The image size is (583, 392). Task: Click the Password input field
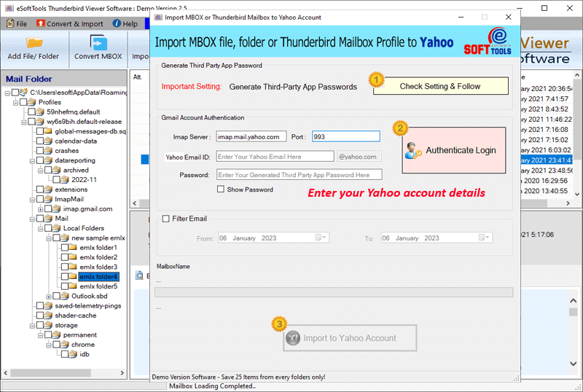tap(300, 175)
